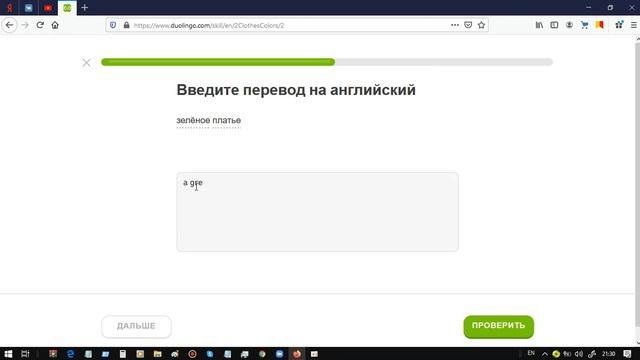Click the ДАЛЬШЕ skip button
Screen dimensions: 640x360
point(136,326)
